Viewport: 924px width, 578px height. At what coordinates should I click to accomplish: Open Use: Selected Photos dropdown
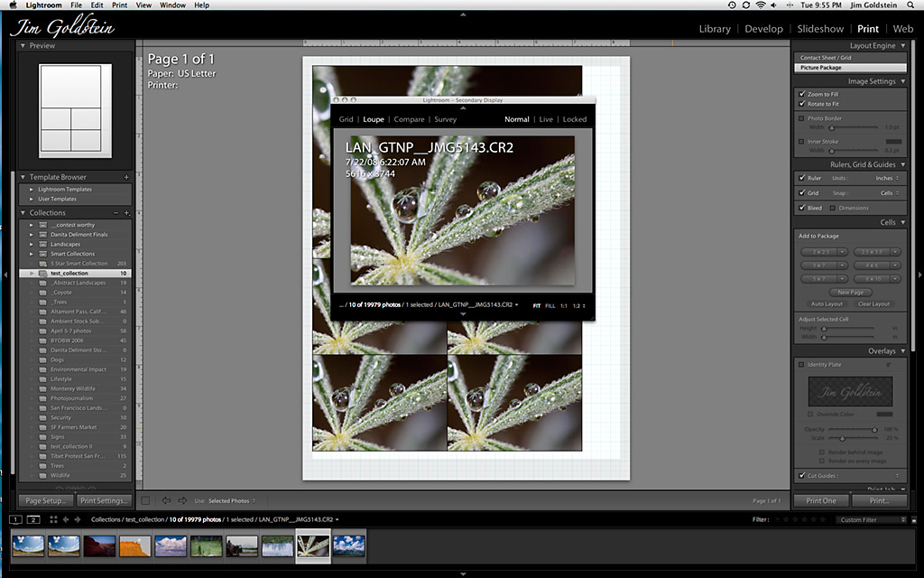(x=232, y=500)
